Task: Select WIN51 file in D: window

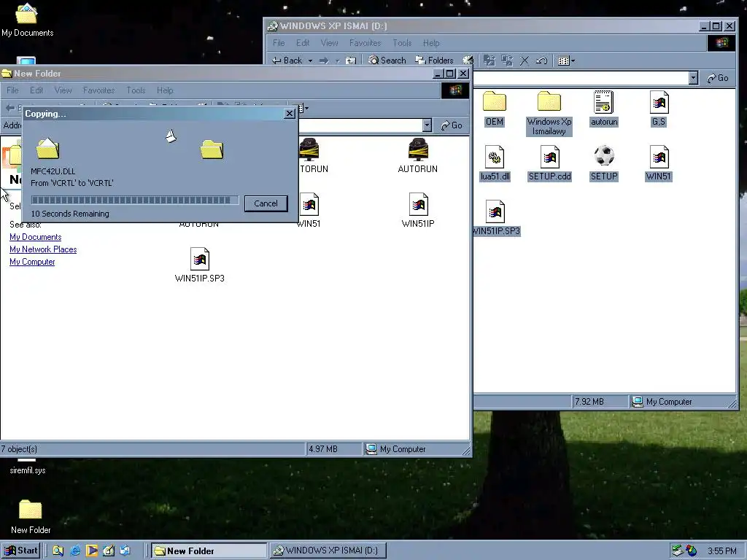Action: [x=659, y=163]
